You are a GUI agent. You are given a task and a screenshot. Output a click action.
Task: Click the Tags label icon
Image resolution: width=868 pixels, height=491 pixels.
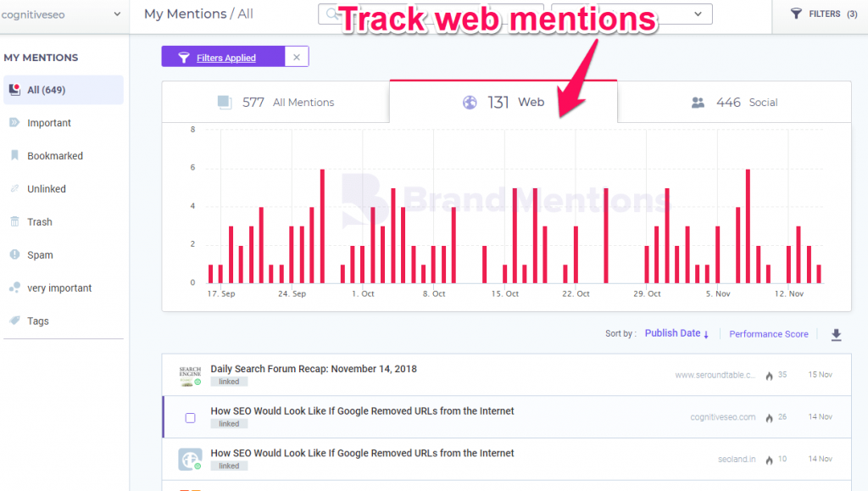14,321
